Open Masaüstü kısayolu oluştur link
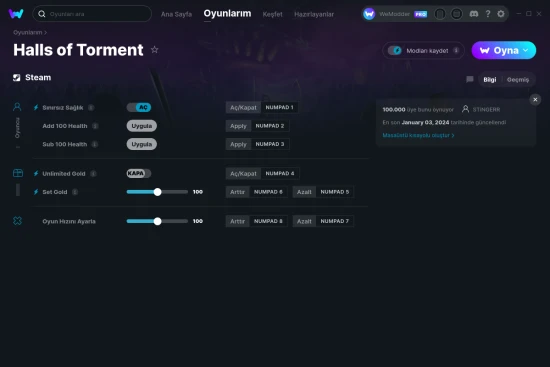 pyautogui.click(x=418, y=135)
